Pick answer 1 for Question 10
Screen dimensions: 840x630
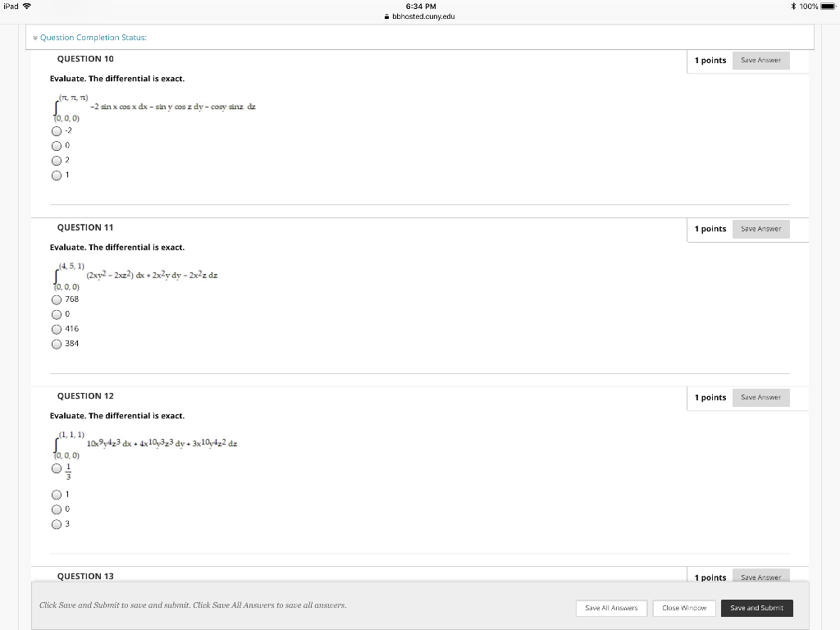pos(57,176)
